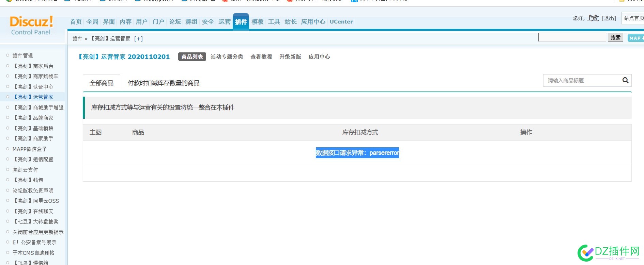The width and height of the screenshot is (644, 265).
Task: Open 论坛版权免责声明 in sidebar
Action: 33,191
